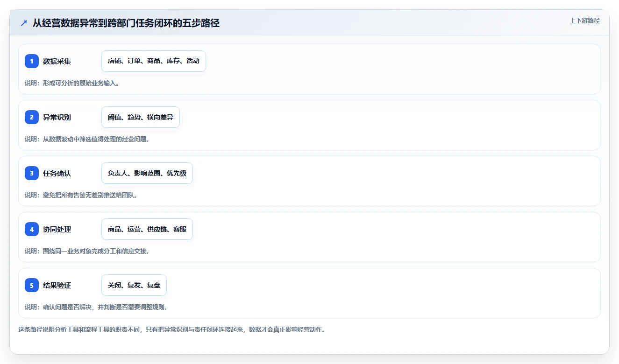Click the arrow icon beside the title
Screen dimensions: 619x364
point(24,23)
